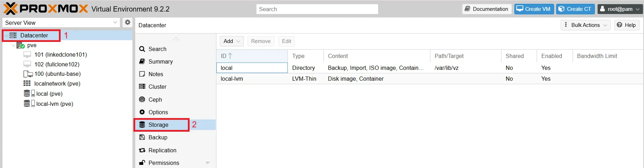Screen dimensions: 644x168
Task: Open the Backup menu item
Action: tap(175, 137)
